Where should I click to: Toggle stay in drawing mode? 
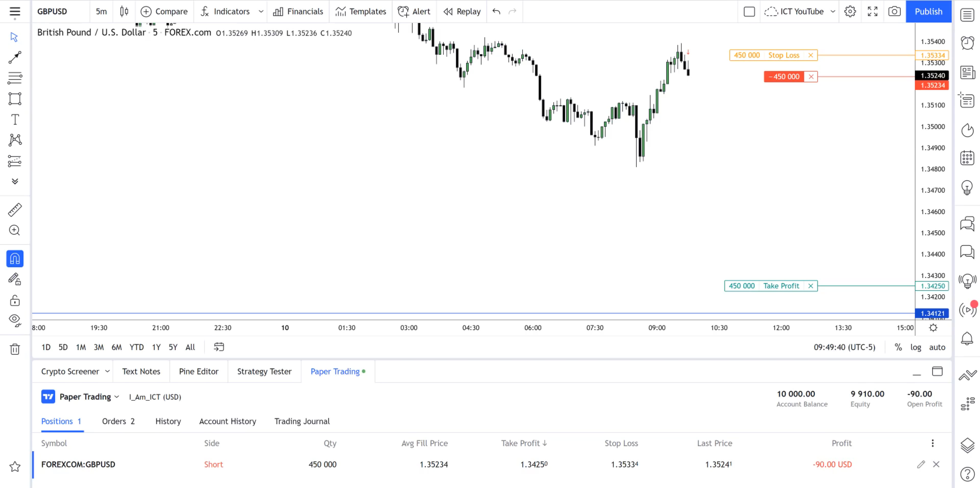pyautogui.click(x=15, y=279)
